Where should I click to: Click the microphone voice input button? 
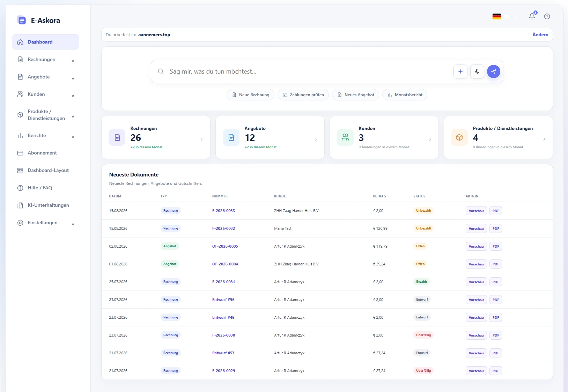[477, 71]
